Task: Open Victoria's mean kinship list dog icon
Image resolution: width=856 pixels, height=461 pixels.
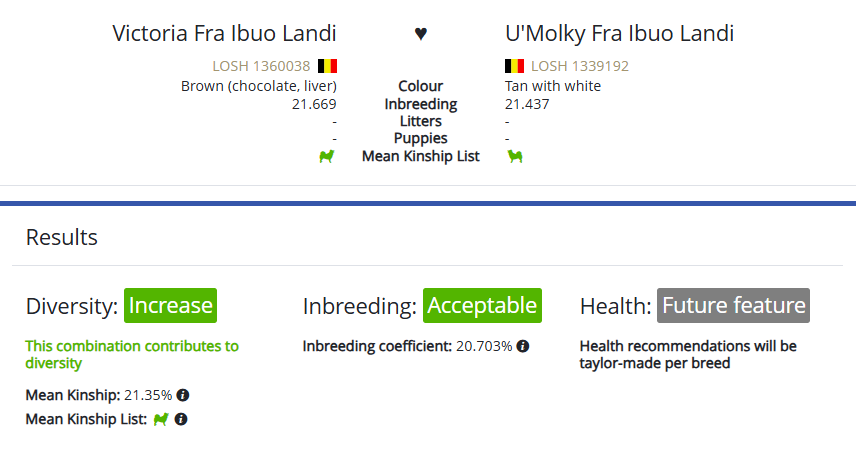Action: (x=326, y=156)
